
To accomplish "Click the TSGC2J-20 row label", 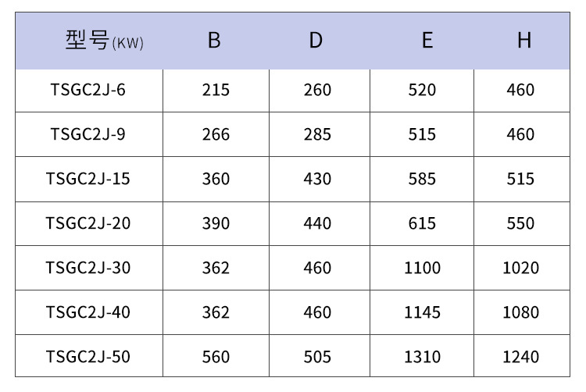I will [88, 223].
